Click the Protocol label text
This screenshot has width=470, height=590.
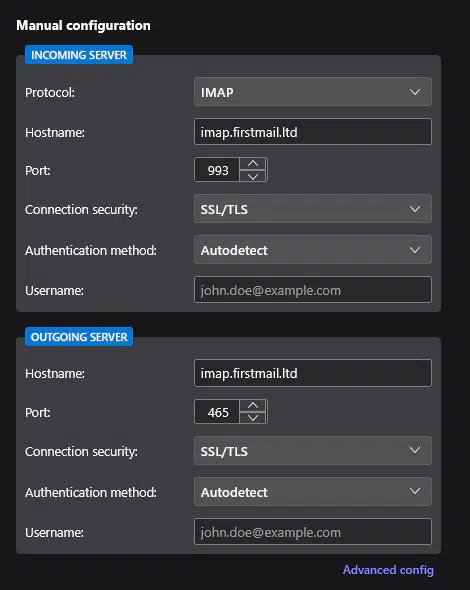click(x=50, y=93)
